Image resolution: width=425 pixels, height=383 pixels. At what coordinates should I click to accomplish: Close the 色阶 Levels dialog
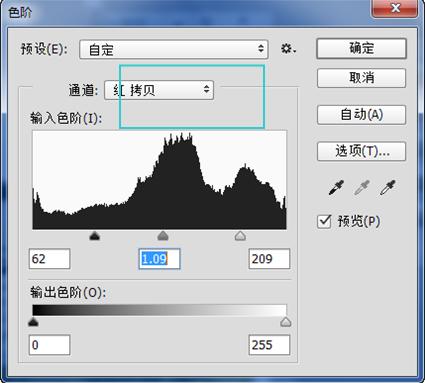click(x=395, y=8)
